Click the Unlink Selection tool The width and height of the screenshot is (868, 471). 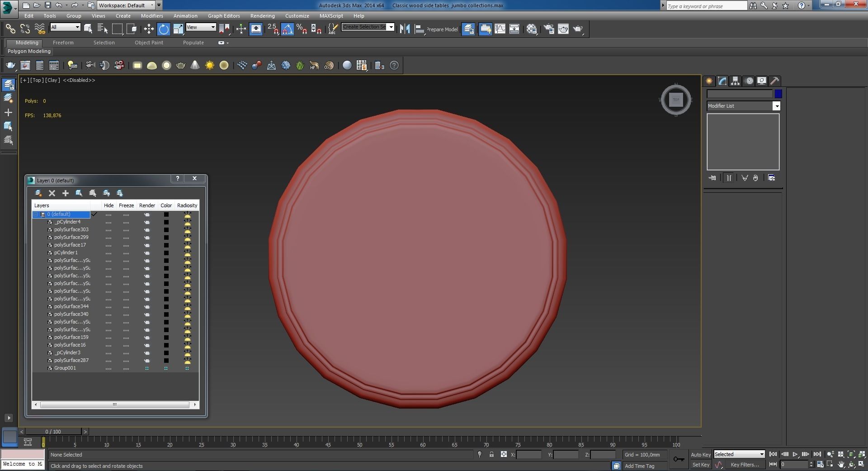coord(25,29)
